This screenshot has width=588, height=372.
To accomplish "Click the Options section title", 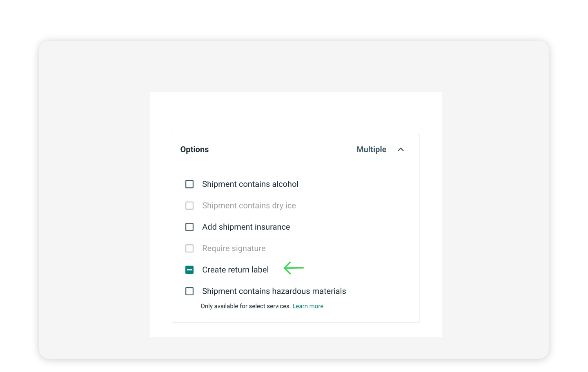I will (194, 150).
